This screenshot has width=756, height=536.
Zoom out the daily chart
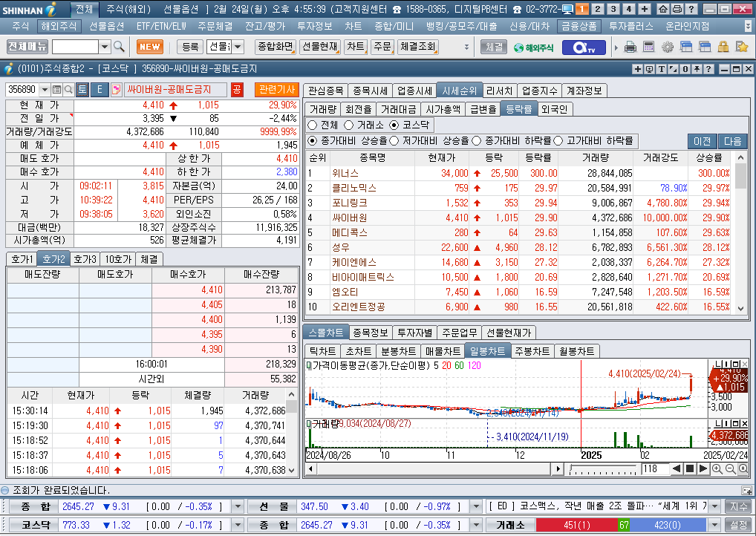point(730,468)
